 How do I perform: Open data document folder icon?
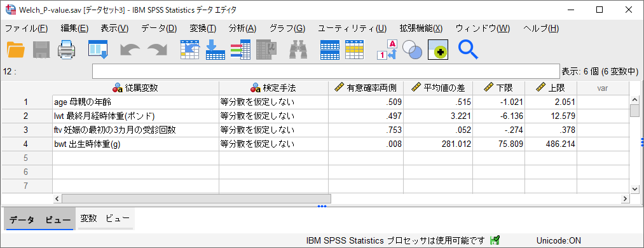[16, 50]
